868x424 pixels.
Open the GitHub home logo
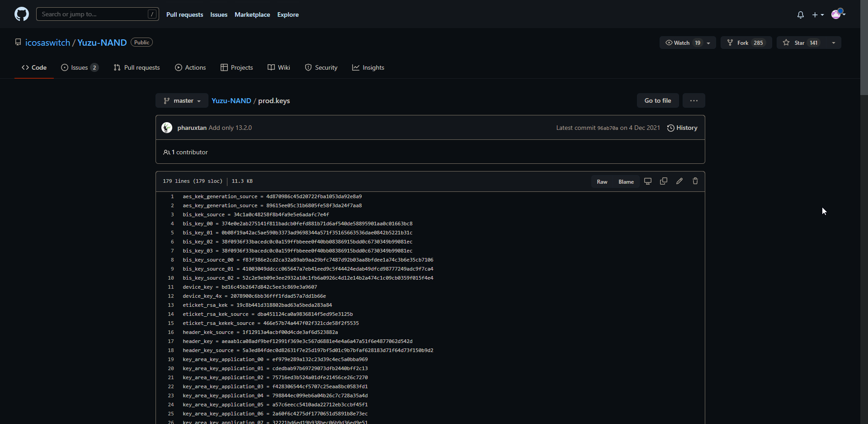coord(22,14)
